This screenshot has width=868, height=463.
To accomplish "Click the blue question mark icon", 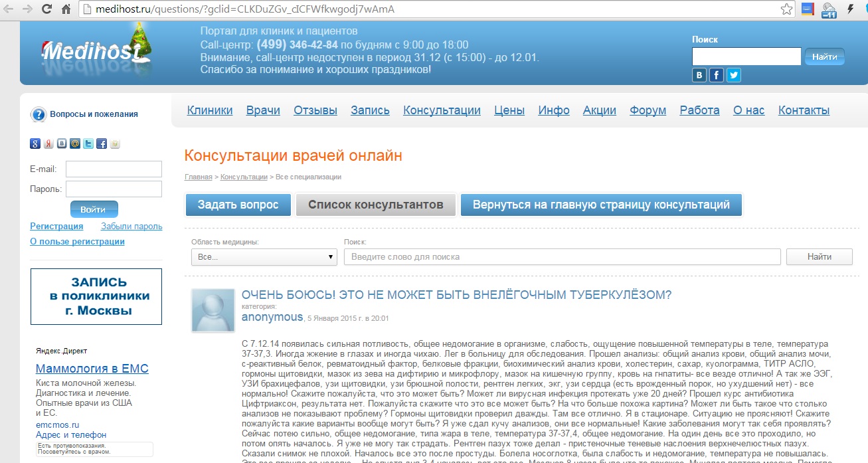I will tap(39, 114).
